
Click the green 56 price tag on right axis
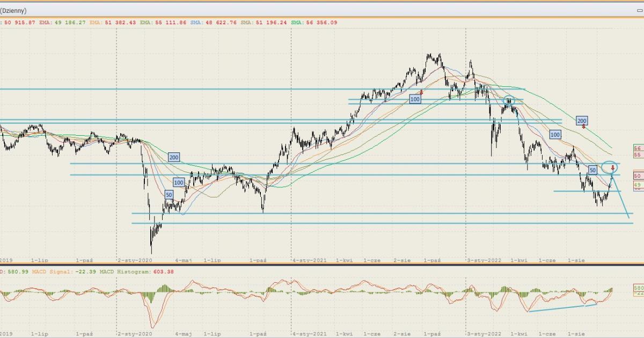pyautogui.click(x=637, y=148)
